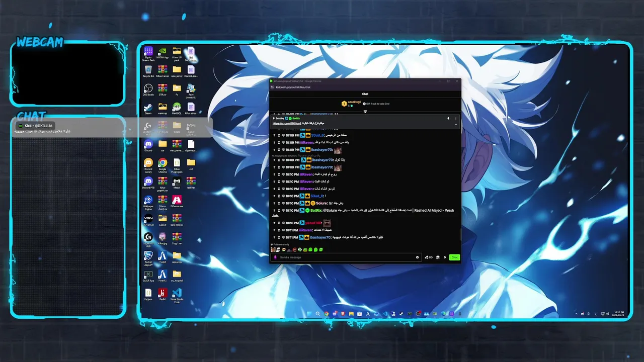Screen dimensions: 644x362
Task: Open the Capcut folder on the desktop
Action: tap(163, 220)
